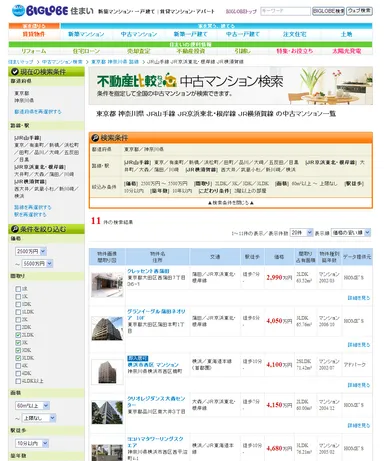Click the BIGLOBE logo

tap(40, 11)
